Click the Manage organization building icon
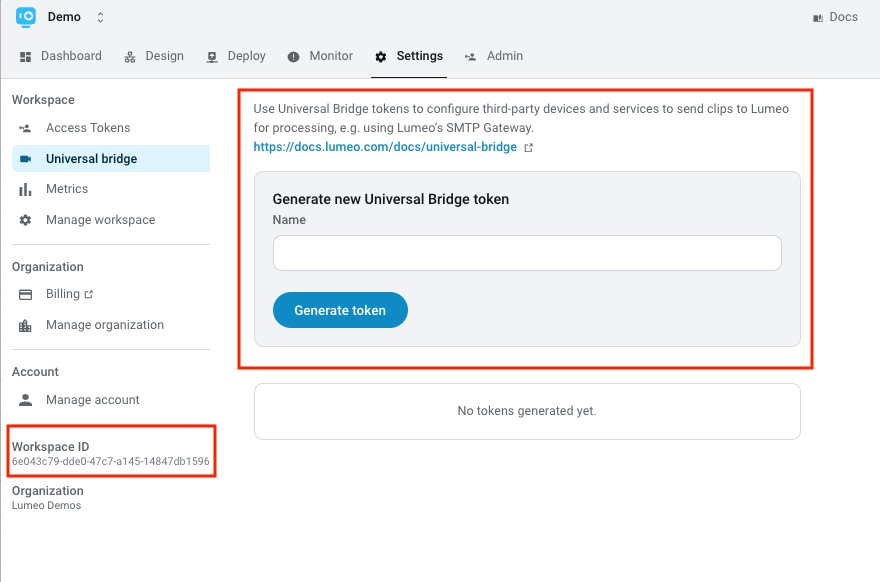 [x=25, y=326]
